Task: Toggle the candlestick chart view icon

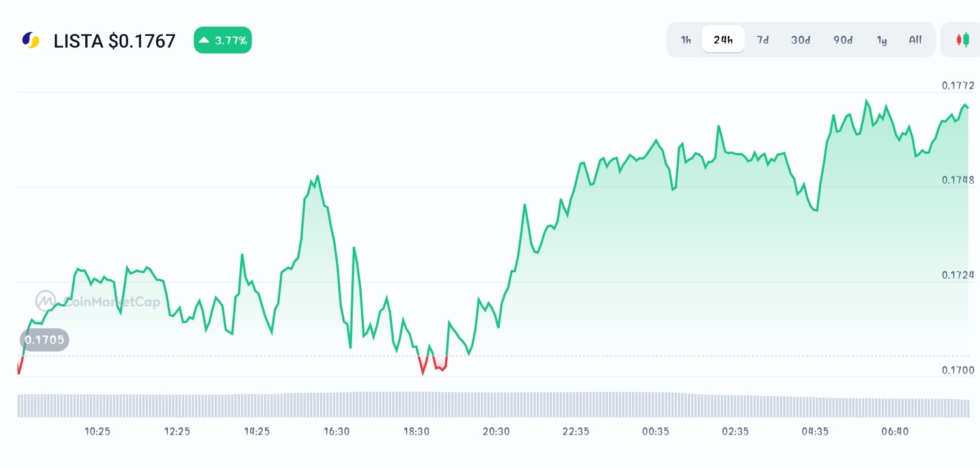Action: (962, 40)
